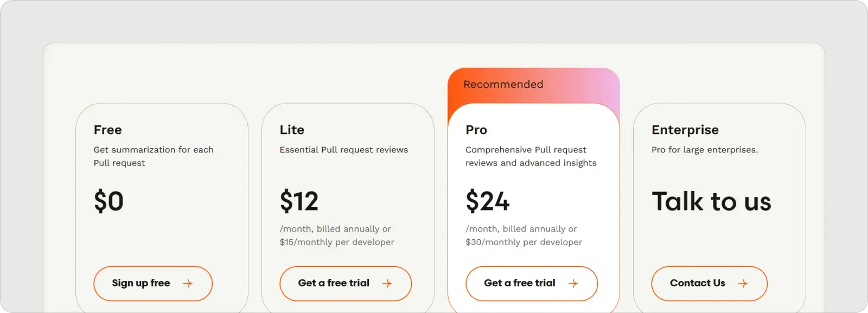
Task: Click the Enterprise card description text
Action: click(x=706, y=150)
